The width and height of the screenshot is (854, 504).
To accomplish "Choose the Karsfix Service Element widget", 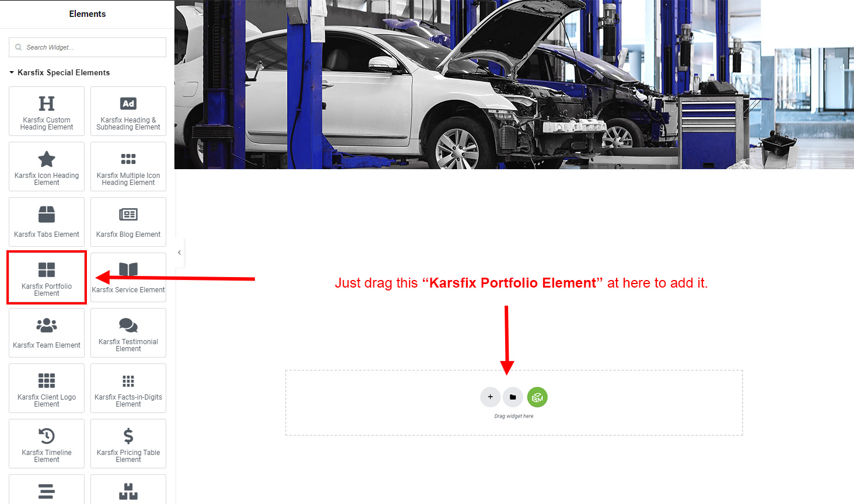I will (128, 277).
